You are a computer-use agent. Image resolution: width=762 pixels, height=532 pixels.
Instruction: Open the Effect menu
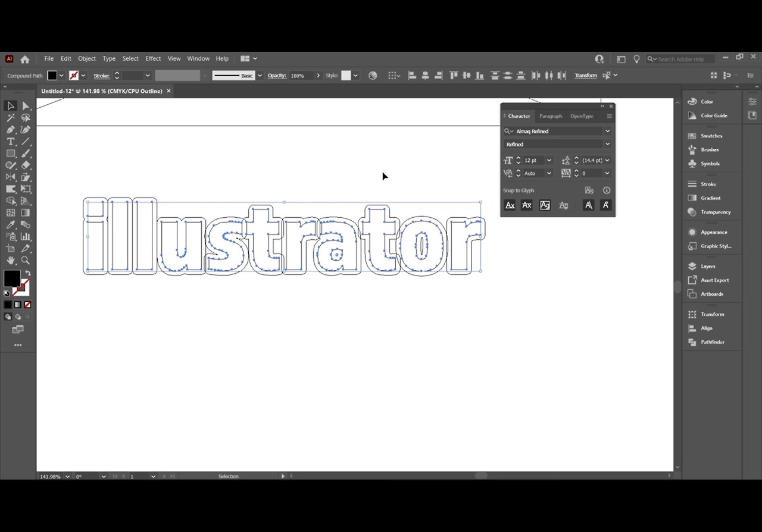click(x=153, y=59)
